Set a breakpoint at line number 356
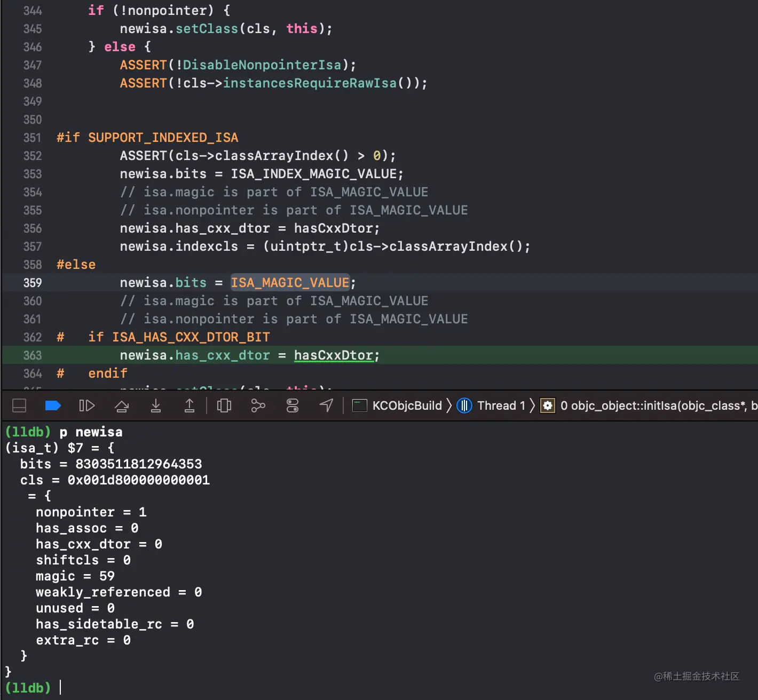Image resolution: width=758 pixels, height=700 pixels. (33, 228)
